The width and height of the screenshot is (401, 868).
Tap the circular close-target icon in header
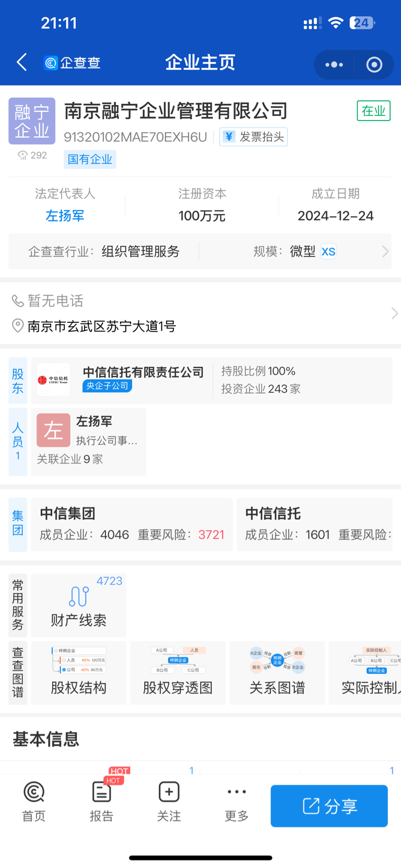(x=374, y=65)
